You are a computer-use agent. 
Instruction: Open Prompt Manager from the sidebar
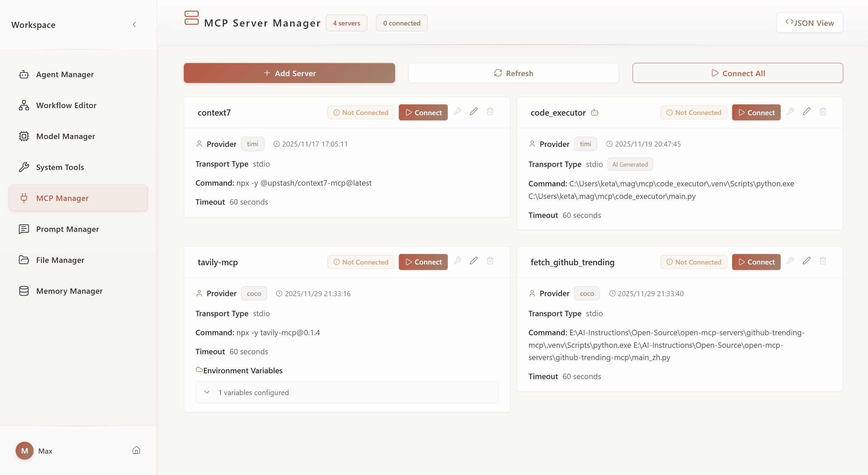[x=68, y=229]
